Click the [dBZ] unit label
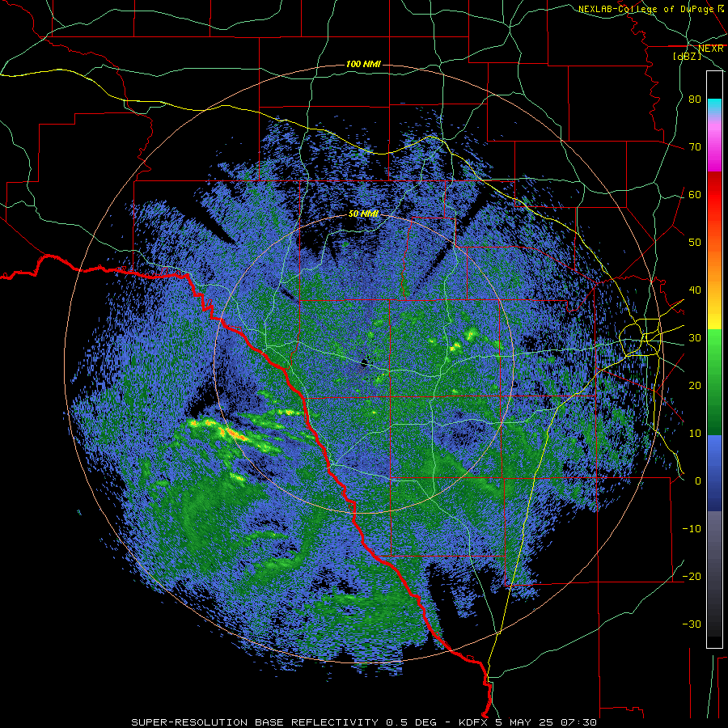The height and width of the screenshot is (728, 728). (x=687, y=57)
